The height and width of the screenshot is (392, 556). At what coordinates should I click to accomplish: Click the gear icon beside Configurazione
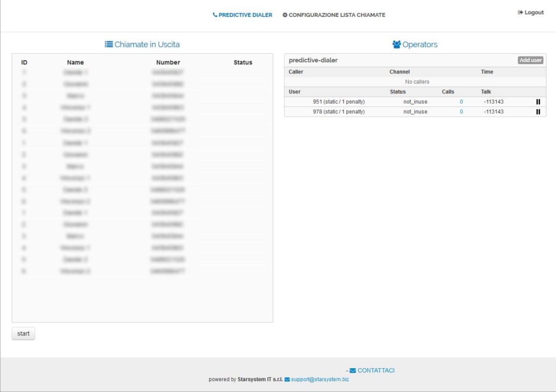(285, 15)
